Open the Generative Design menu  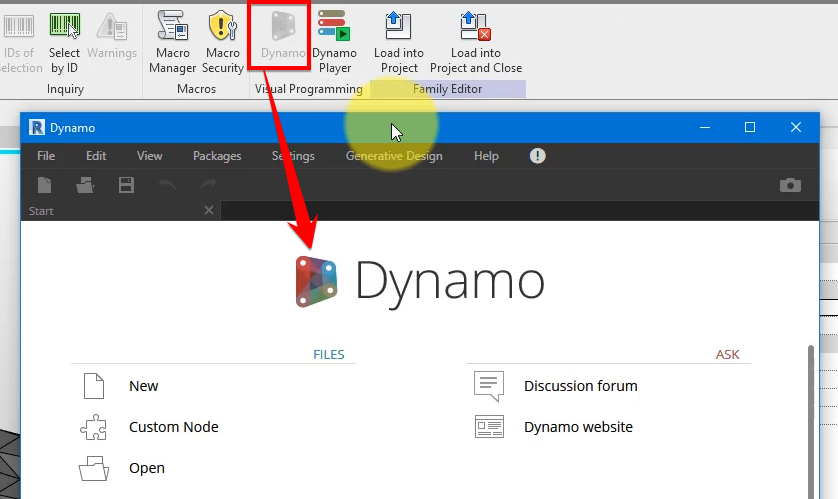tap(394, 156)
